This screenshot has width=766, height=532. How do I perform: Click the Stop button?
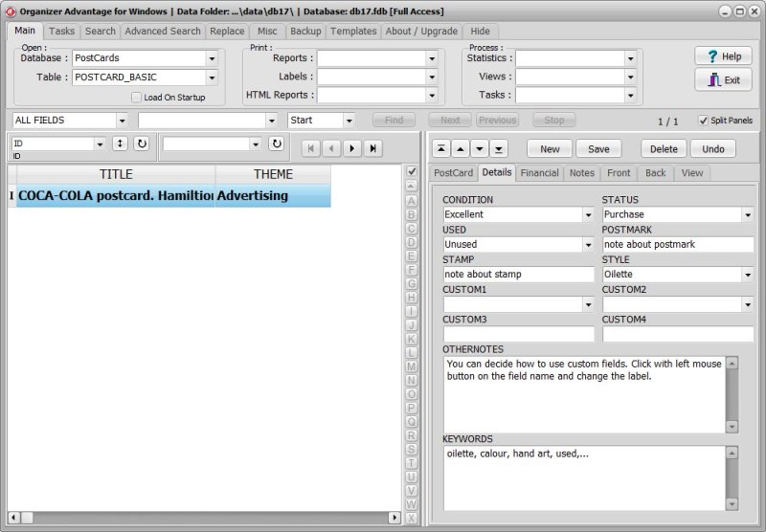(x=554, y=120)
